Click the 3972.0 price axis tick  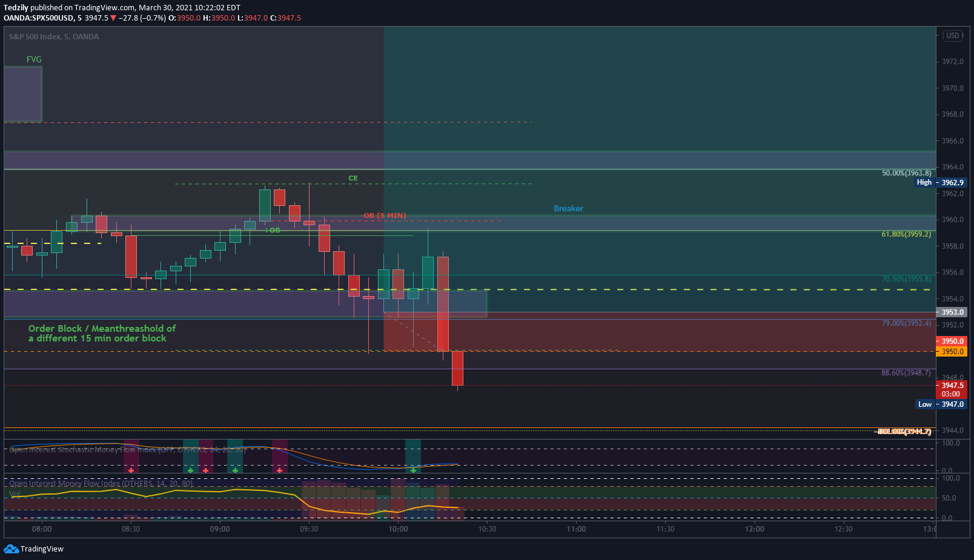coord(952,62)
